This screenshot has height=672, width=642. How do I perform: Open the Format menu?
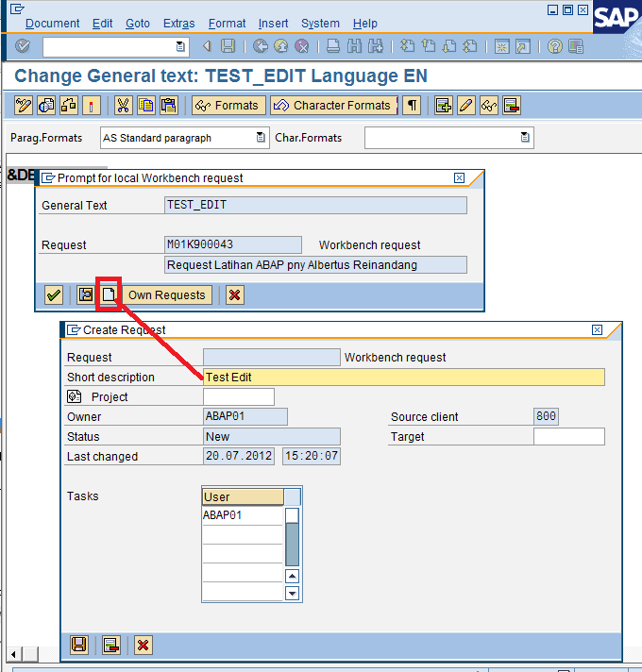pyautogui.click(x=227, y=24)
